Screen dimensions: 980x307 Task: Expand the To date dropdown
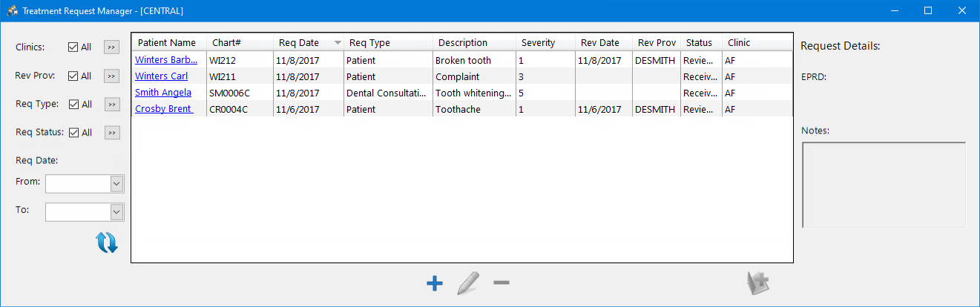[116, 212]
